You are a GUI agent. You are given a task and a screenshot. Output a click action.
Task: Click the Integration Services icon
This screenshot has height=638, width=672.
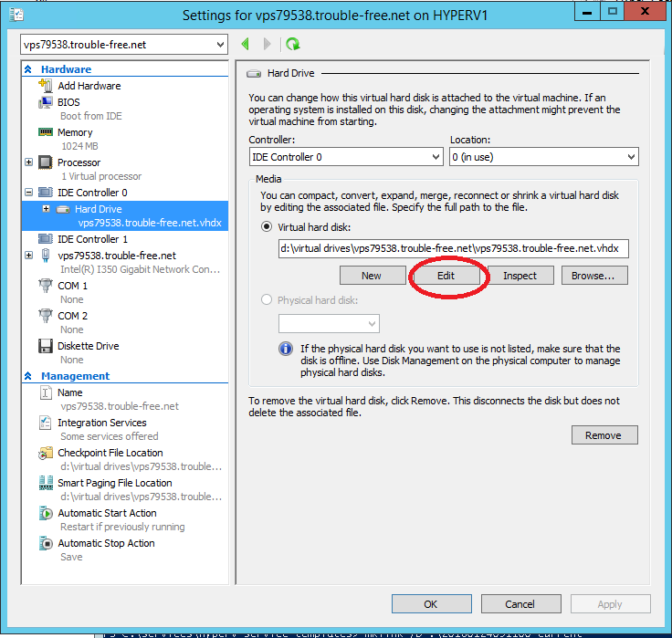[x=46, y=423]
